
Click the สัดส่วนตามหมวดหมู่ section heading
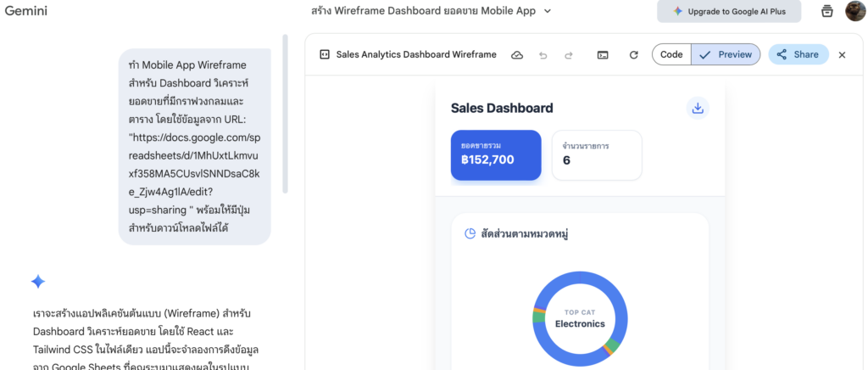526,233
